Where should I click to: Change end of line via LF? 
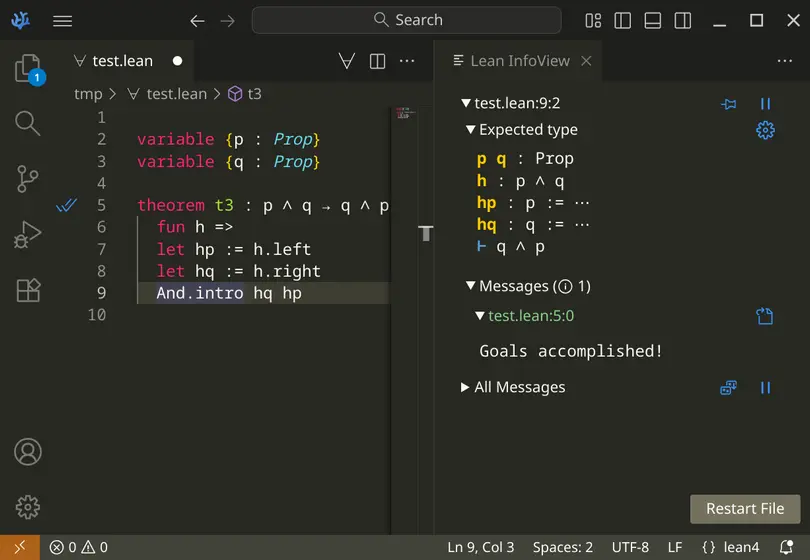(675, 547)
